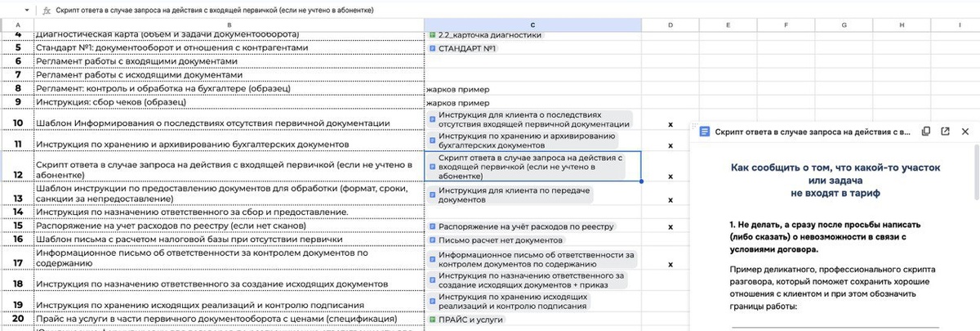Select 'жарков пример' cell in row 8
980x331 pixels.
pyautogui.click(x=532, y=88)
